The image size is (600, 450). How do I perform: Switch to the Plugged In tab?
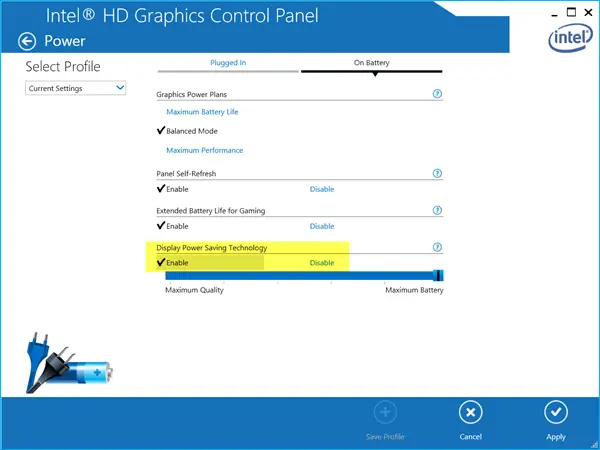pos(228,63)
